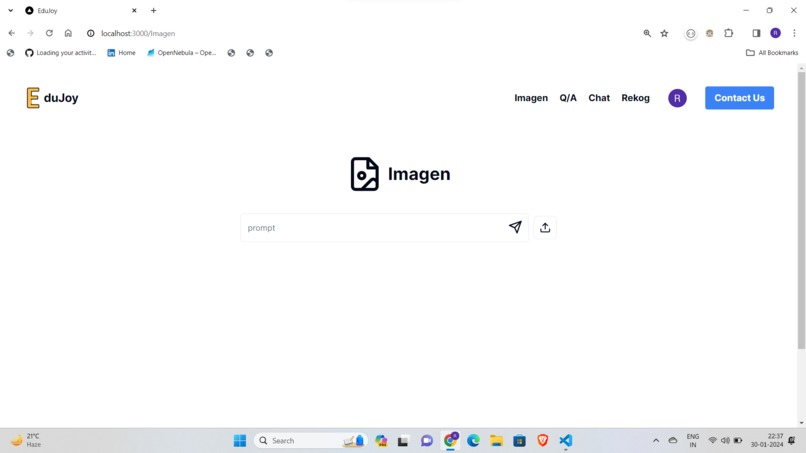
Task: Open File Explorer from taskbar
Action: (x=496, y=441)
